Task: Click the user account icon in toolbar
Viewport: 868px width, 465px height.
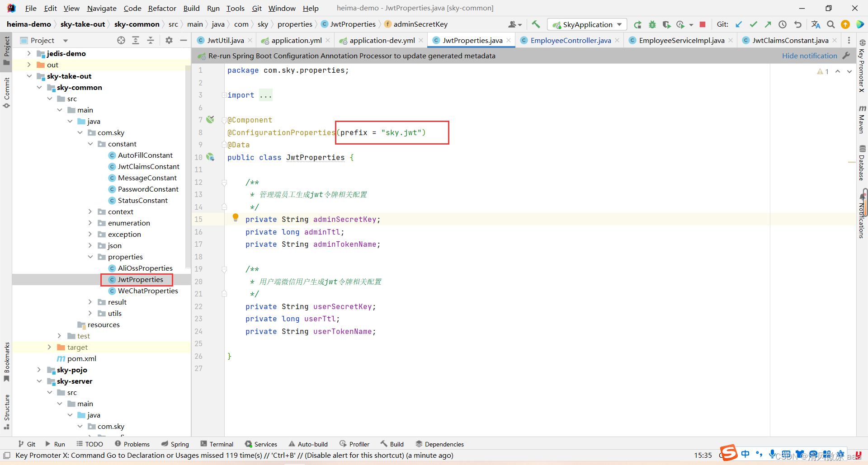Action: (x=515, y=24)
